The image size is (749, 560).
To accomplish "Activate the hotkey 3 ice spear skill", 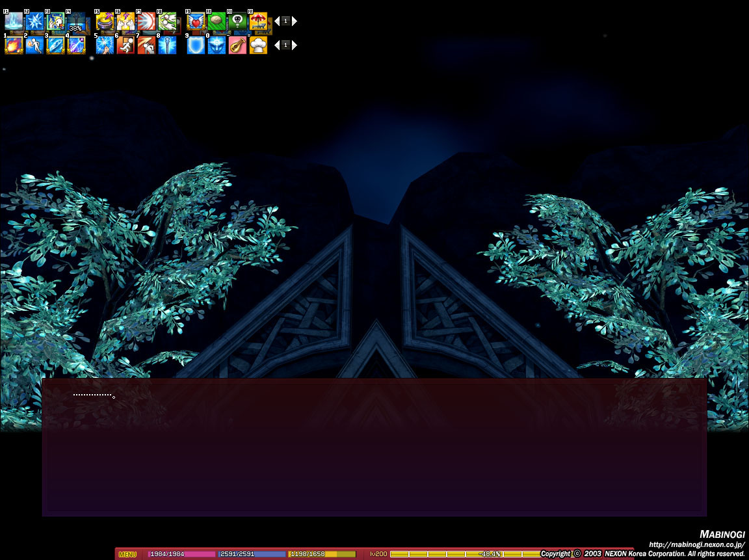I will pos(55,46).
